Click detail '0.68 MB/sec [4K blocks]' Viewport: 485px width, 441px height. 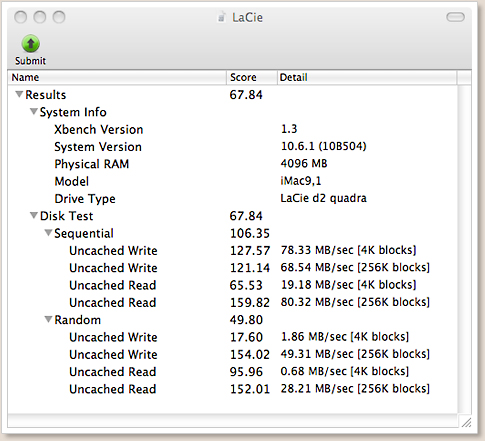click(x=345, y=371)
